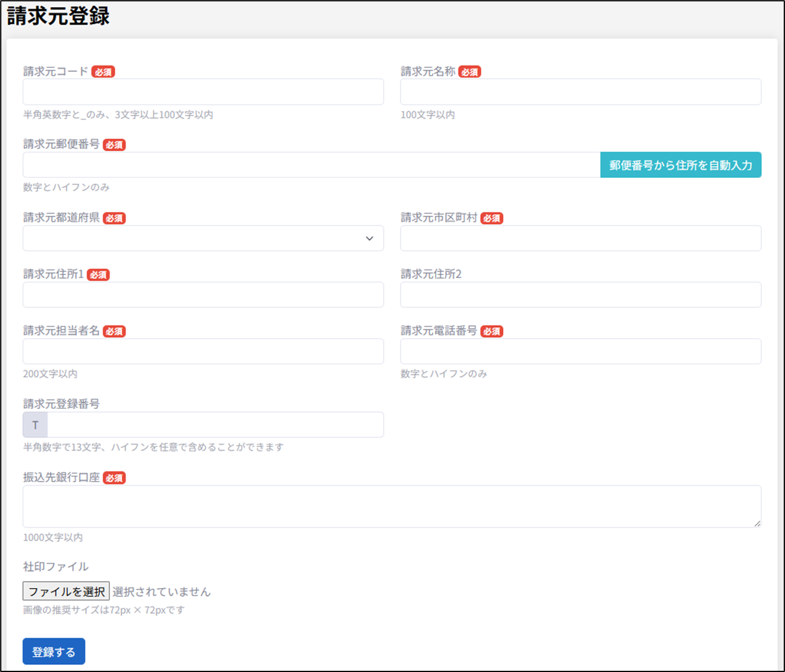Click into the 請求元住所2 field

click(x=580, y=295)
